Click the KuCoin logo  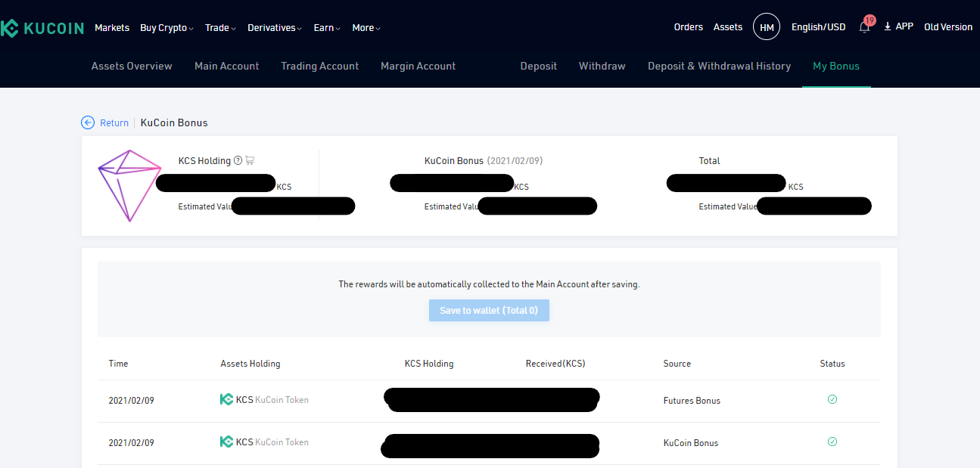click(x=42, y=28)
